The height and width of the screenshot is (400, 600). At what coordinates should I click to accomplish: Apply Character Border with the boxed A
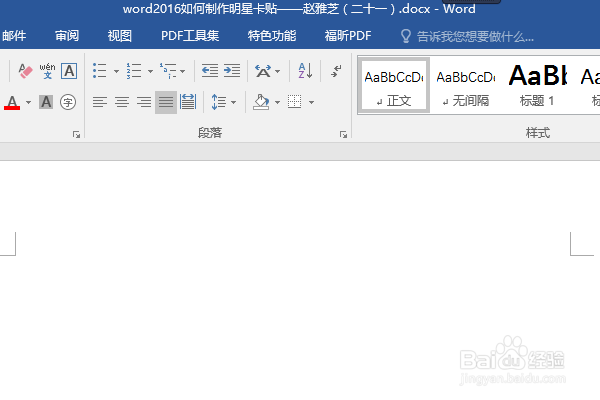pos(69,71)
